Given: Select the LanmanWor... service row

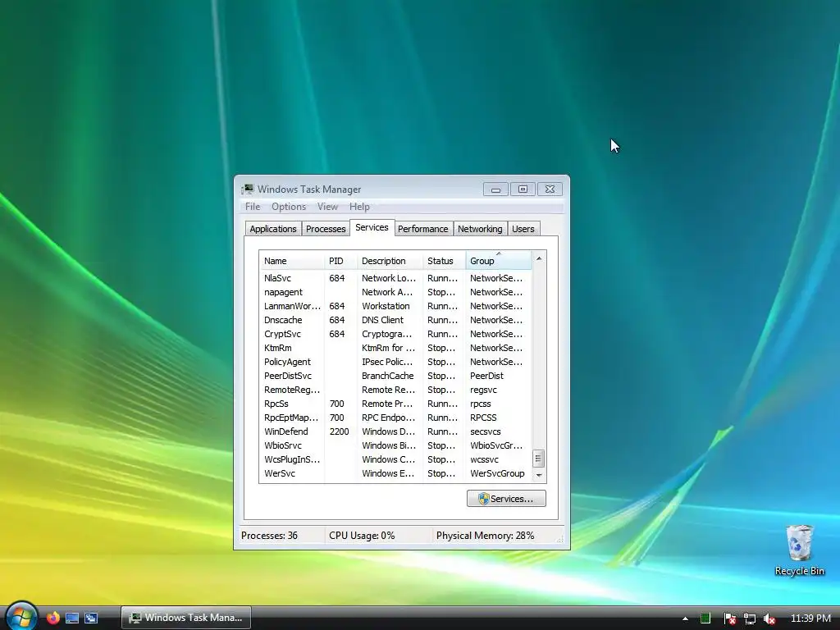Looking at the screenshot, I should point(395,306).
